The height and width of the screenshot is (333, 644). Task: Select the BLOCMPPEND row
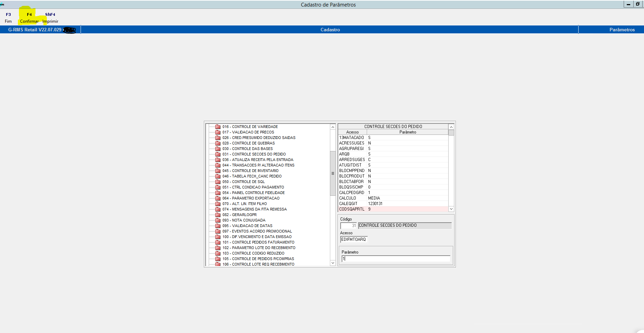393,171
